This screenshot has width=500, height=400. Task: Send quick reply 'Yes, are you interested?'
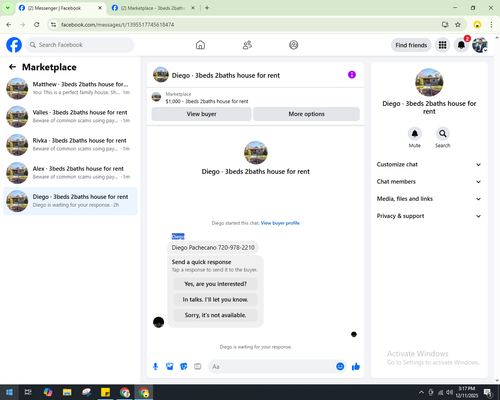click(215, 284)
